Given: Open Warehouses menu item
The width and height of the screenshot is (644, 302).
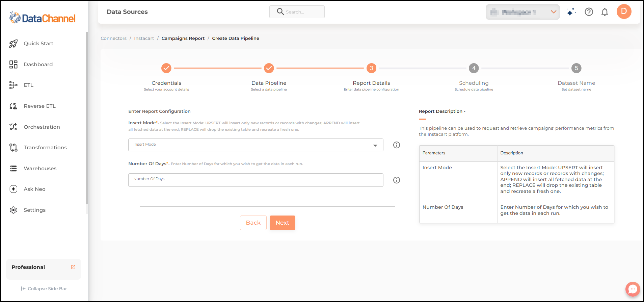Looking at the screenshot, I should click(40, 169).
